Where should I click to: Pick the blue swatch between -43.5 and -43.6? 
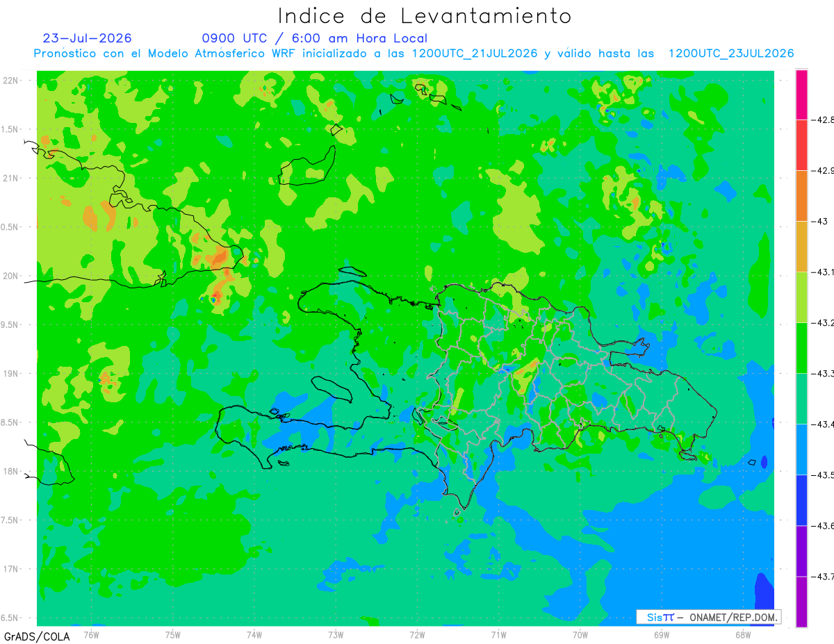[x=801, y=500]
